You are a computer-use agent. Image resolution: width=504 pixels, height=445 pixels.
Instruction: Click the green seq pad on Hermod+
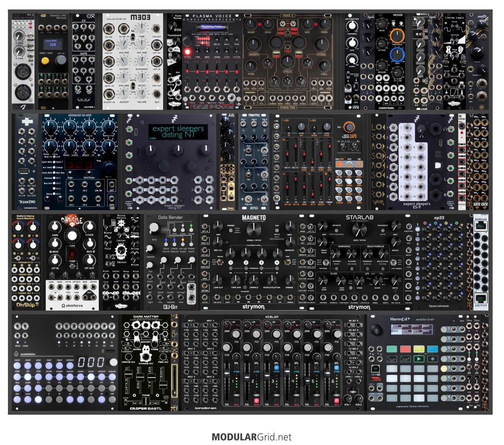(x=392, y=348)
